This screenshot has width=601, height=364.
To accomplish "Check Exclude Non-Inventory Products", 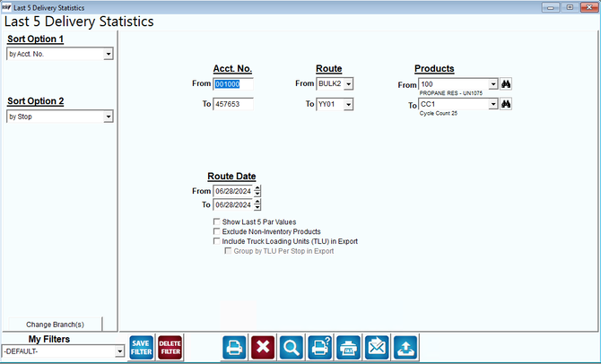I will 217,231.
